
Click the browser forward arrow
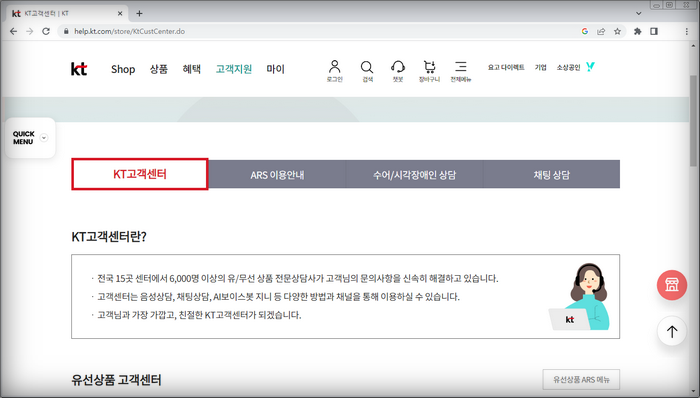pyautogui.click(x=29, y=31)
